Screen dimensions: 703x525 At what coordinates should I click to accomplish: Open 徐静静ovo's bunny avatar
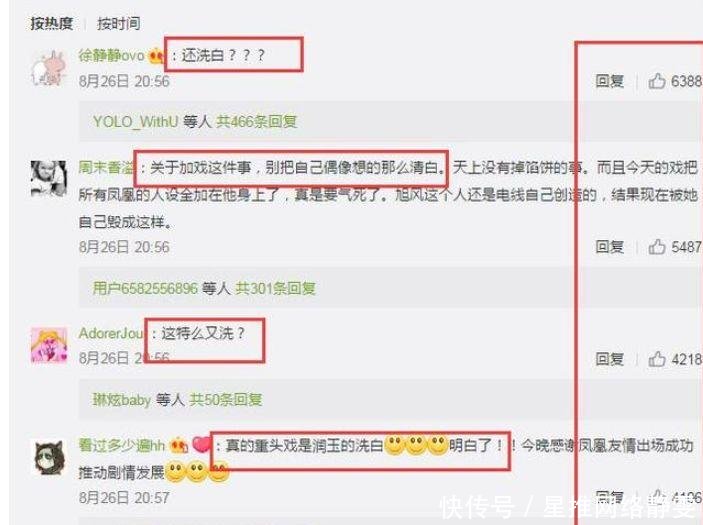[48, 68]
